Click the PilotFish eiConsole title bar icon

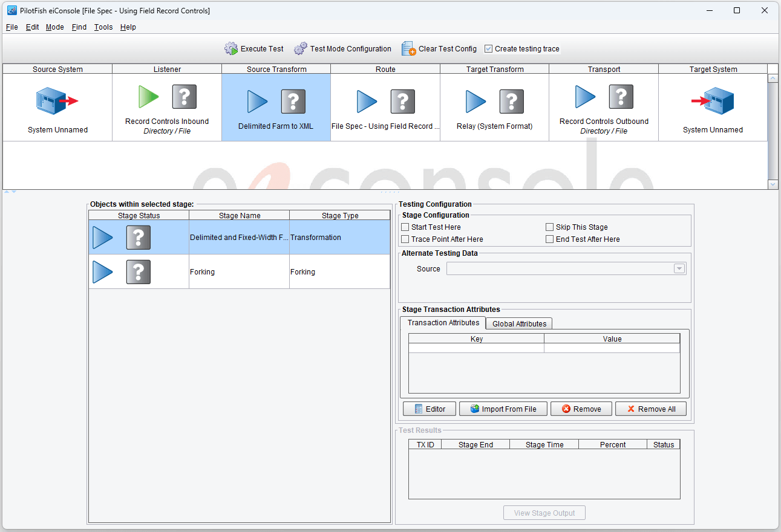point(11,10)
